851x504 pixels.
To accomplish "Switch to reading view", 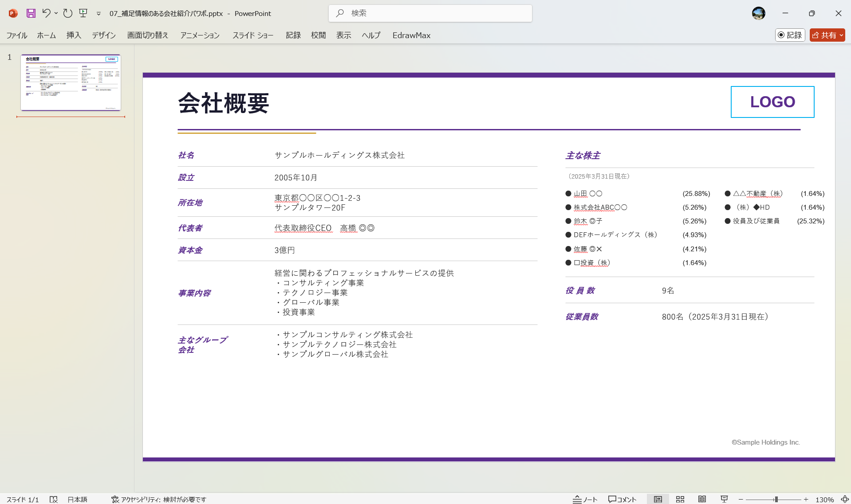I will click(x=702, y=499).
